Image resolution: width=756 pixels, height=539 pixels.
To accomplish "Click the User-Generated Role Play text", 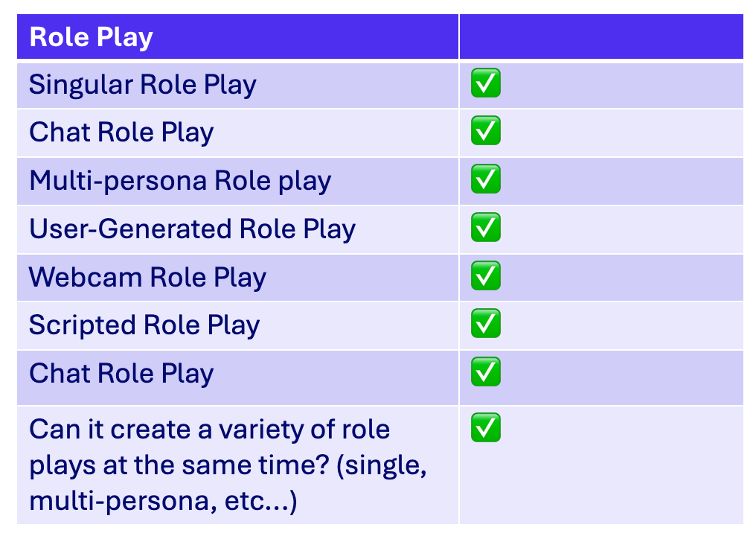I will [192, 229].
